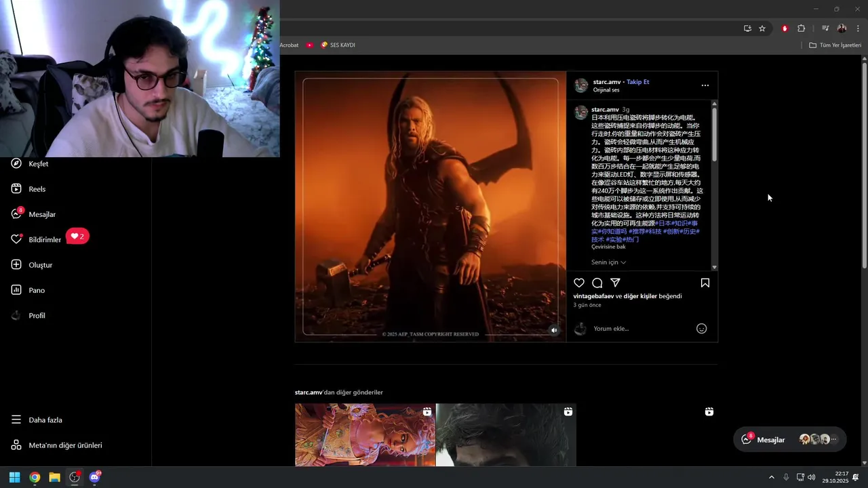Viewport: 868px width, 488px height.
Task: Open the notification bell in the taskbar
Action: 856,477
